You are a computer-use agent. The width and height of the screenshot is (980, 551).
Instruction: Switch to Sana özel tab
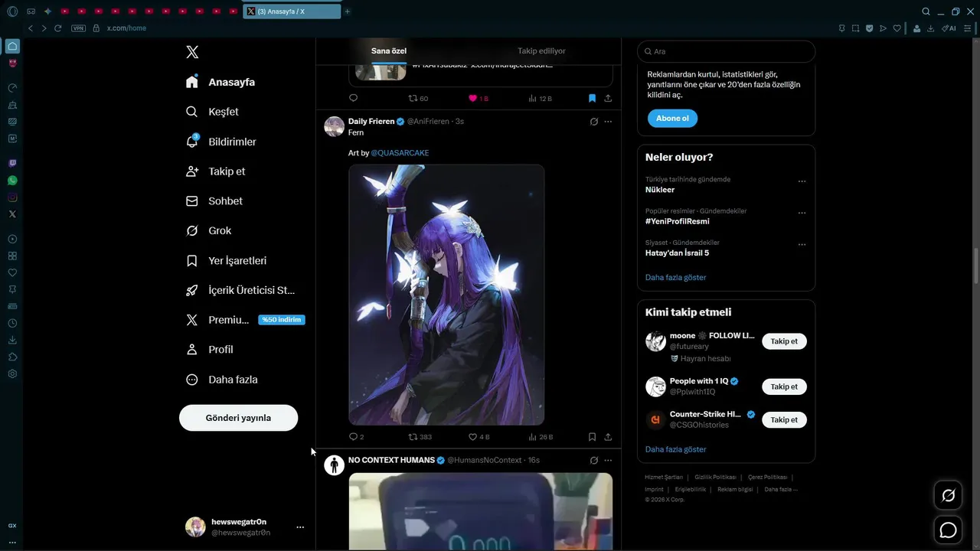click(389, 51)
